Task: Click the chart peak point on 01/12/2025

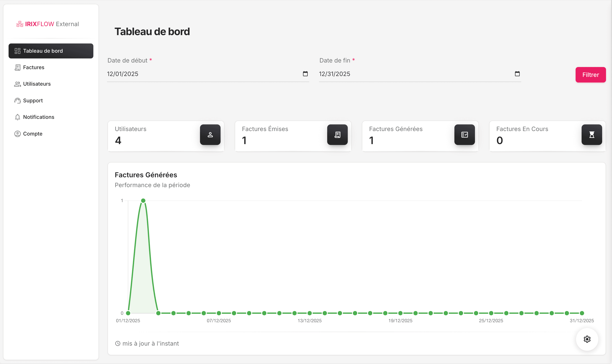Action: click(143, 200)
